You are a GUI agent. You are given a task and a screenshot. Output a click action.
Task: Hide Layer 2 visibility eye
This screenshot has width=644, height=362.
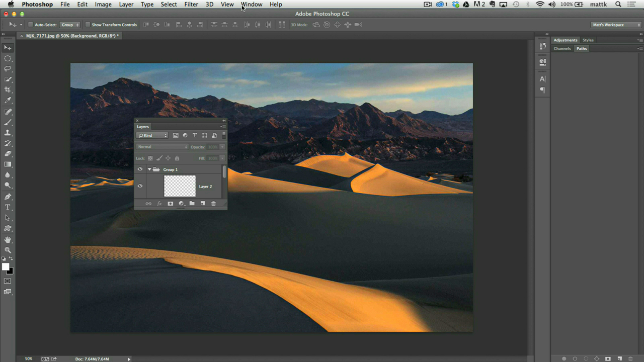pos(140,186)
